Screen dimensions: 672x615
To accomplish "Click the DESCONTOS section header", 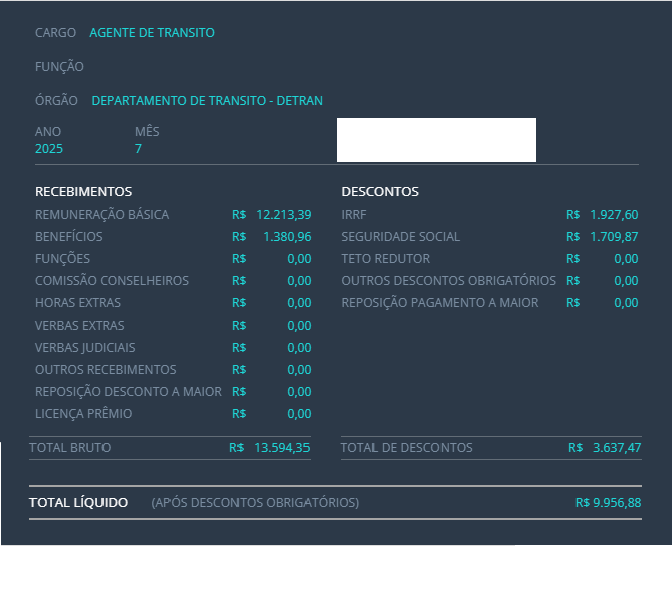I will (380, 192).
